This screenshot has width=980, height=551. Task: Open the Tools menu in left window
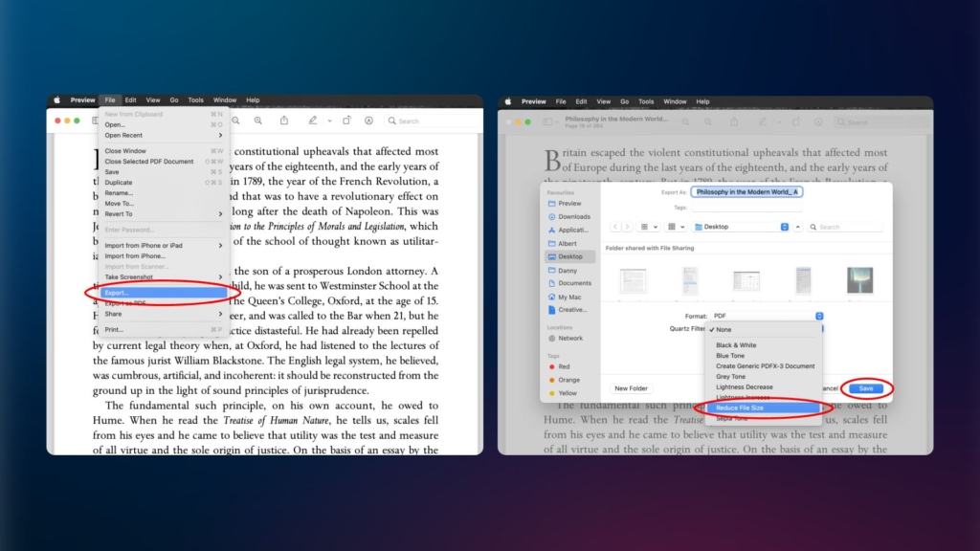(195, 99)
